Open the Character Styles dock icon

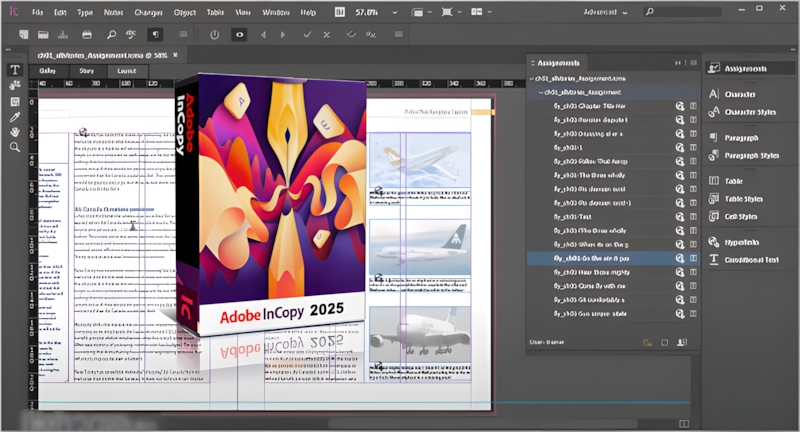click(714, 112)
